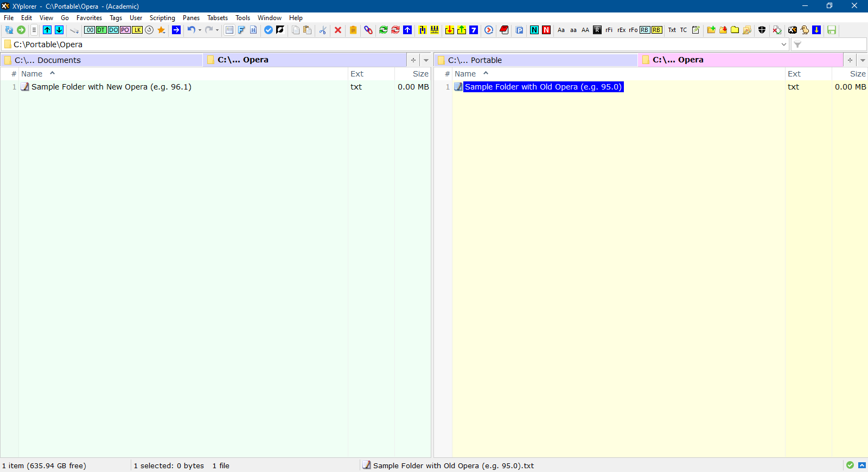Click the 'Aa' case toolbar button
Screen dimensions: 868x472
point(561,30)
